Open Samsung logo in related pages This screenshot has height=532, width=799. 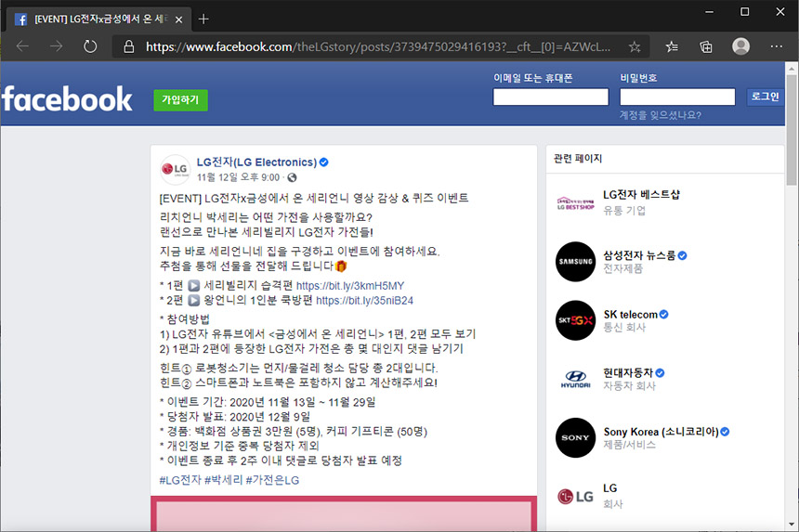575,262
